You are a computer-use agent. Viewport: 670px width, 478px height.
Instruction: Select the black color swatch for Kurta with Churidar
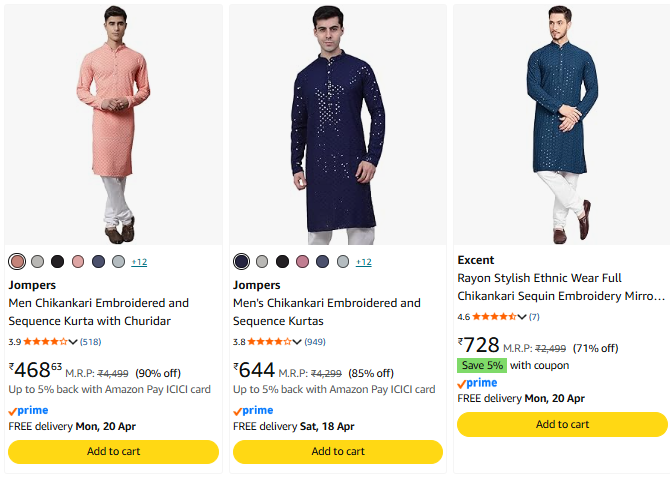[x=58, y=262]
